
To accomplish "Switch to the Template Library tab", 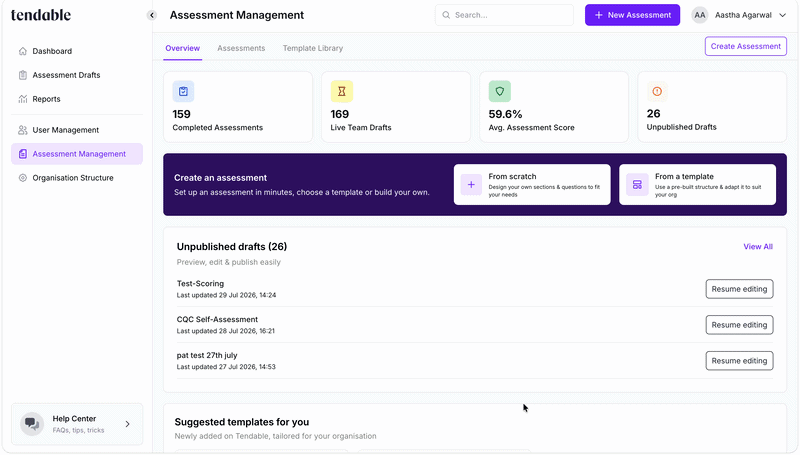I will [x=313, y=48].
